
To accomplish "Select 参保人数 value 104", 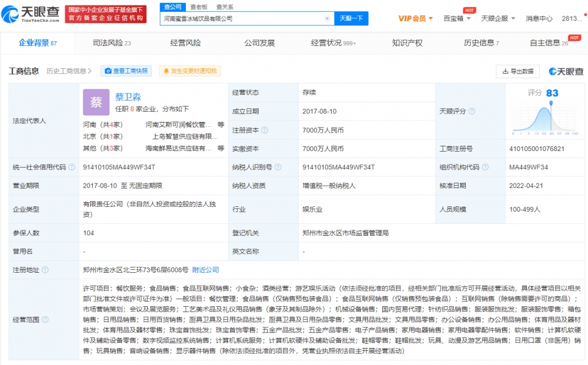I will click(89, 233).
